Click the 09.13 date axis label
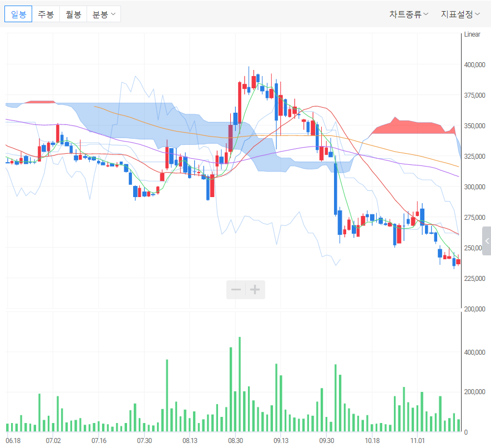 (281, 440)
